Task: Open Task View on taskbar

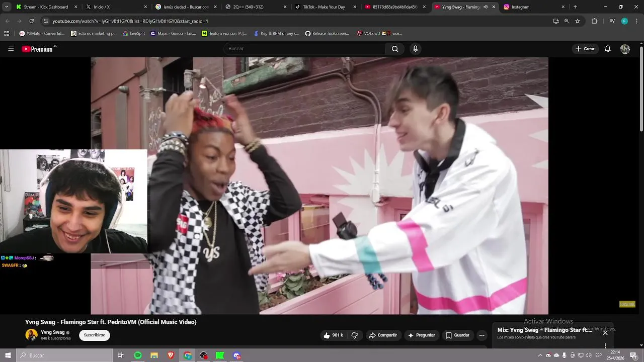Action: (x=121, y=355)
